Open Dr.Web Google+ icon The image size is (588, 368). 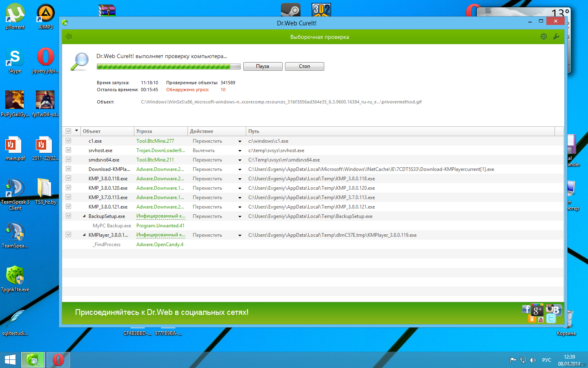[537, 310]
